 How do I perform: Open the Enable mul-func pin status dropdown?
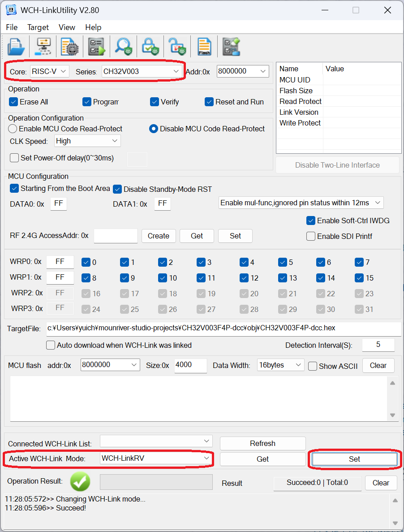click(301, 203)
